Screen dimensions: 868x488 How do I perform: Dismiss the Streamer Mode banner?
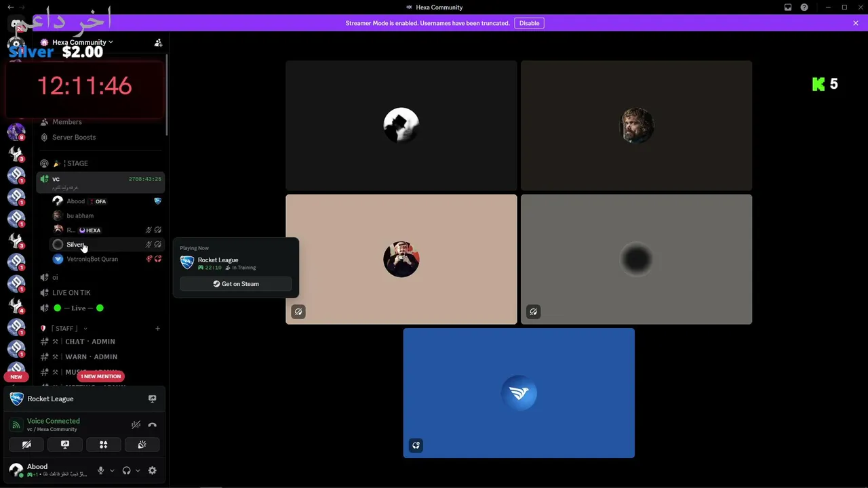coord(856,23)
